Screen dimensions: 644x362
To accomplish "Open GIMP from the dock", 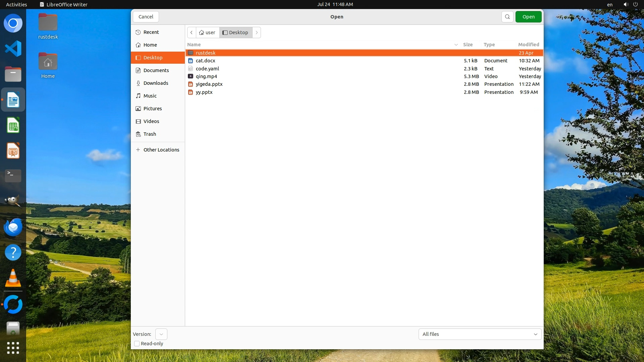I will click(x=13, y=201).
